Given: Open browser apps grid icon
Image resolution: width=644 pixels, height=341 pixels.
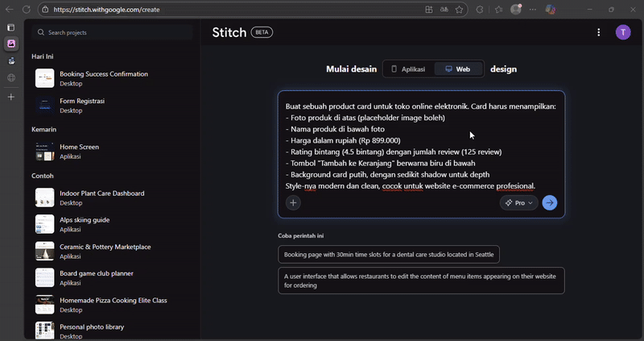Looking at the screenshot, I should coord(429,10).
